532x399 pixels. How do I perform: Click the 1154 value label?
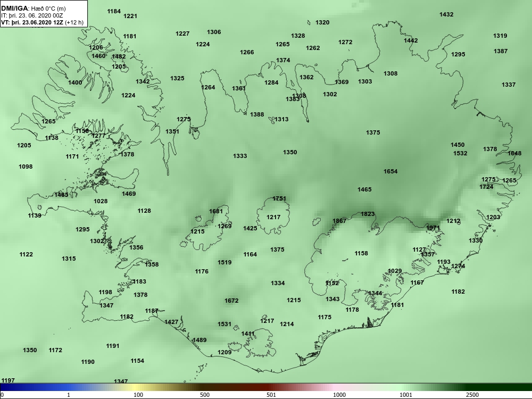(x=137, y=361)
